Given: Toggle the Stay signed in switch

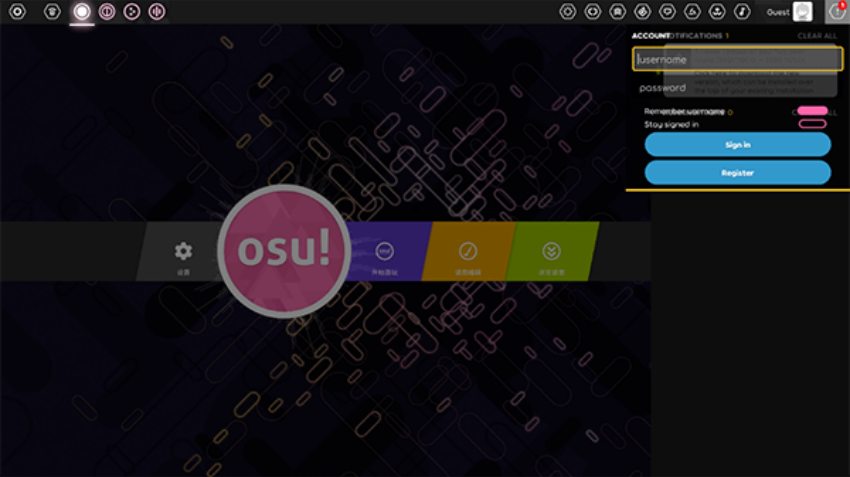Looking at the screenshot, I should click(x=812, y=124).
